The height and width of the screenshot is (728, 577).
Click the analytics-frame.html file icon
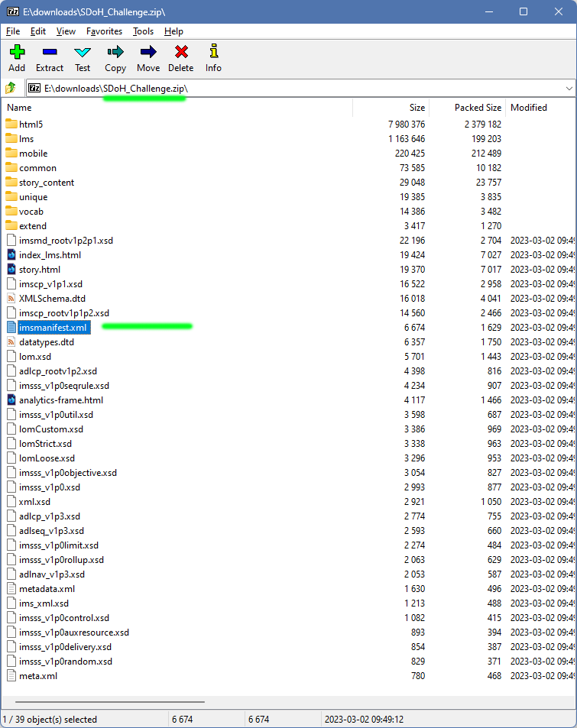pos(11,400)
